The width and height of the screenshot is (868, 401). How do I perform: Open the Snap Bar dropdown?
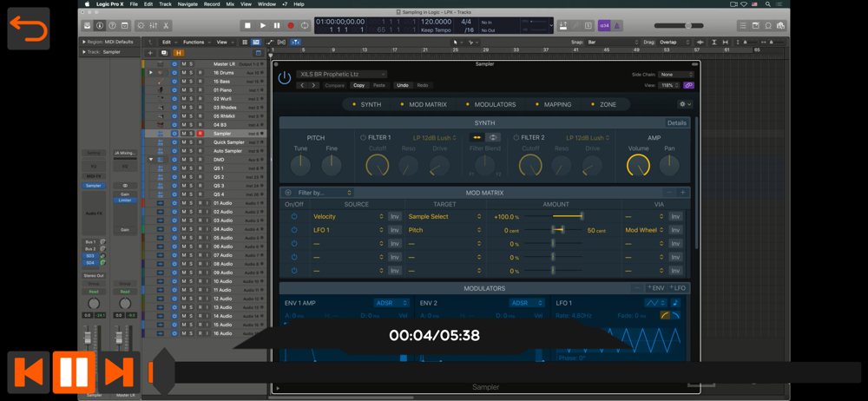612,42
